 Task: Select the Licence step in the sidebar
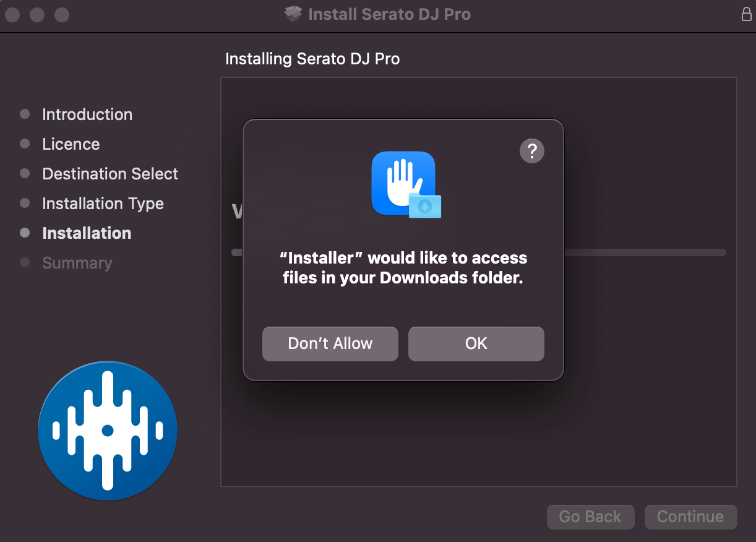pos(71,144)
